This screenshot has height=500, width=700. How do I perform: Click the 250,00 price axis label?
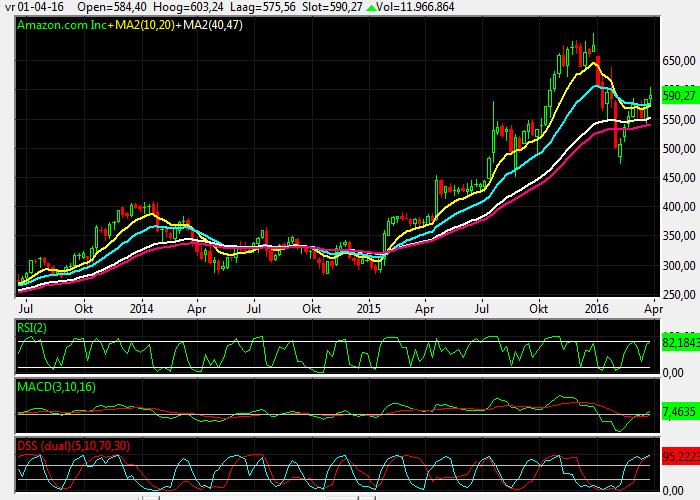[679, 295]
